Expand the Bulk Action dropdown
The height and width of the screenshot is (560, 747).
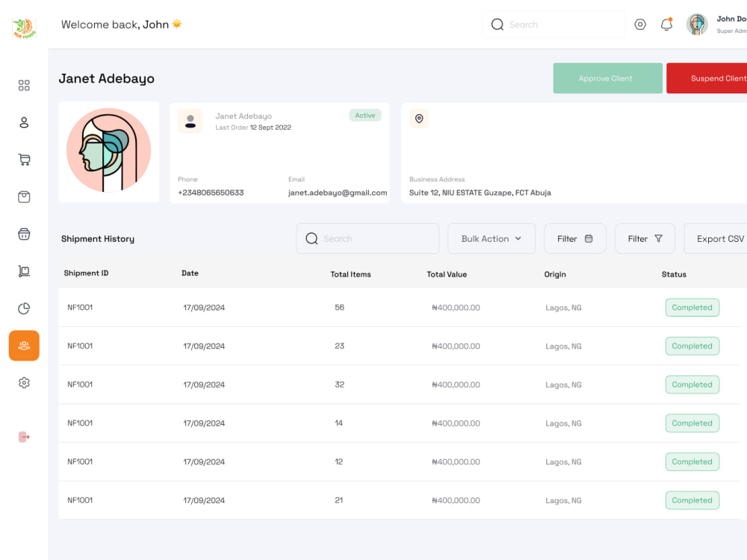coord(492,239)
